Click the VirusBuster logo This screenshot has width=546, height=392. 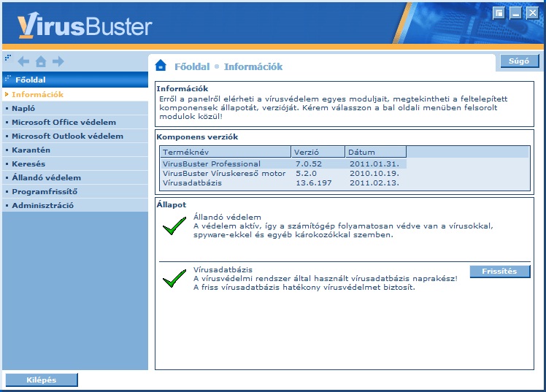point(85,25)
